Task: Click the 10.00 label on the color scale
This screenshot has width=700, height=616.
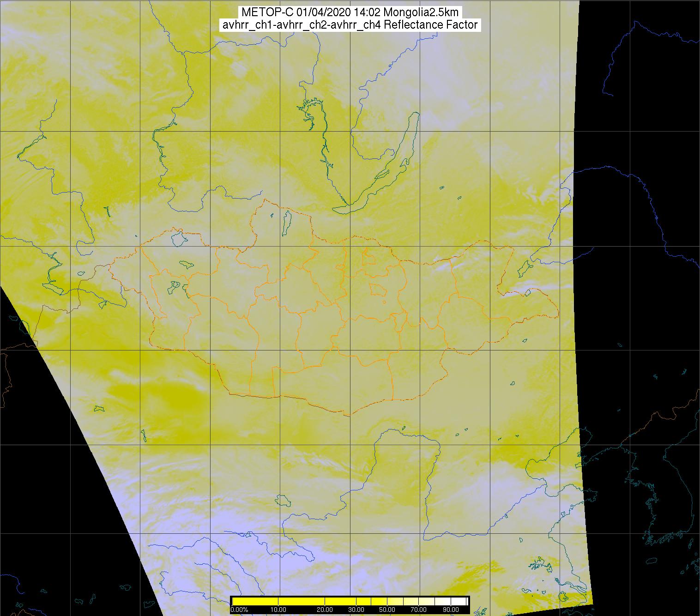Action: [x=278, y=610]
